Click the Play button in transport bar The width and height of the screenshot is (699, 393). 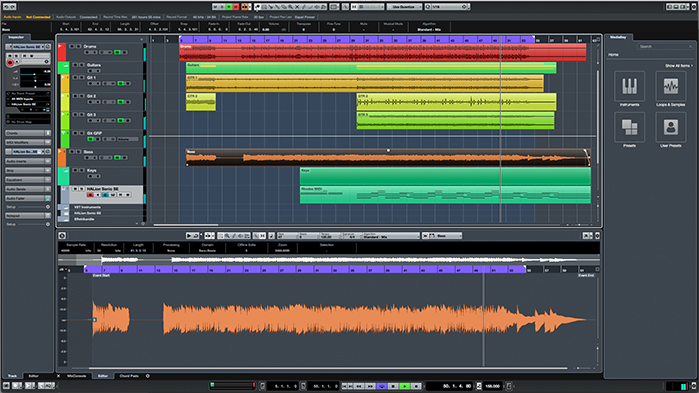[x=405, y=386]
